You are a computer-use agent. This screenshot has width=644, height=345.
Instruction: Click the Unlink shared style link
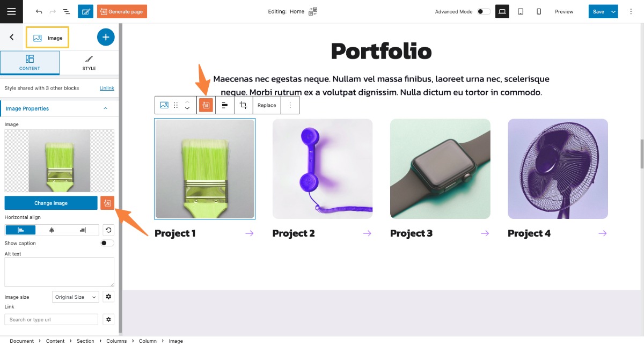coord(107,88)
